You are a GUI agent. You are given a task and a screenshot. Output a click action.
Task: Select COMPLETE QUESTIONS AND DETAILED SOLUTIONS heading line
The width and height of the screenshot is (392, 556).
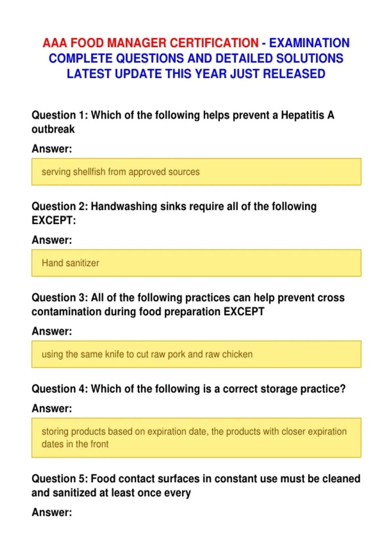pyautogui.click(x=196, y=58)
